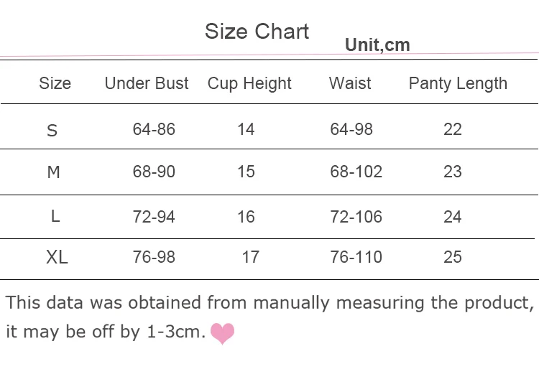This screenshot has width=539, height=392.
Task: Click panty length value 25
Action: click(x=452, y=257)
